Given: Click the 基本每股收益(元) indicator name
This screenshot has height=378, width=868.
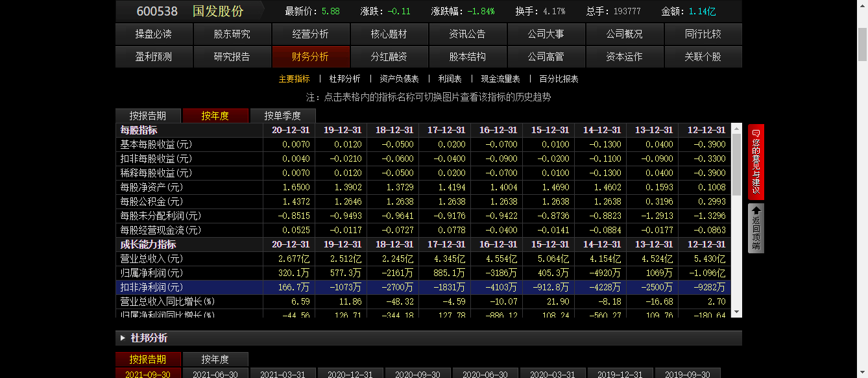Looking at the screenshot, I should [x=156, y=145].
